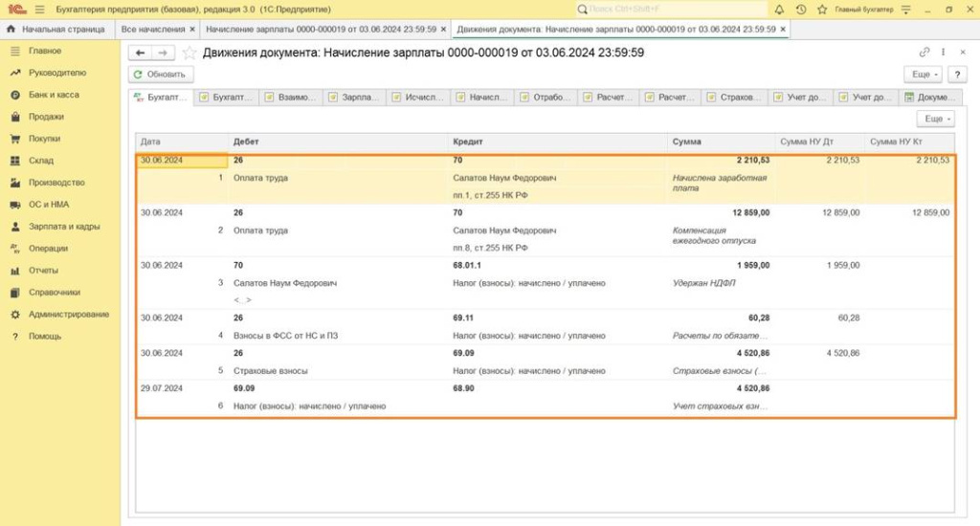Open the history clock icon
Viewport: 980px width, 526px height.
tap(800, 9)
